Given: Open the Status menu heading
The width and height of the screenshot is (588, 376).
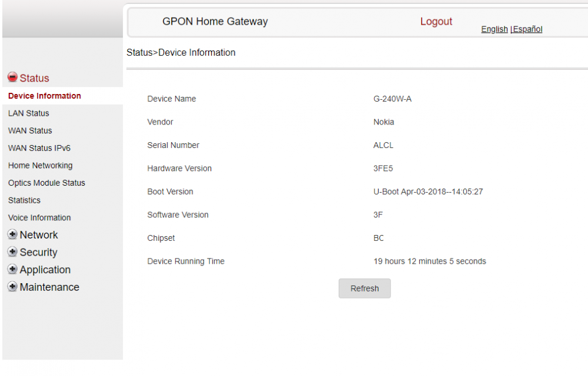Looking at the screenshot, I should point(35,78).
